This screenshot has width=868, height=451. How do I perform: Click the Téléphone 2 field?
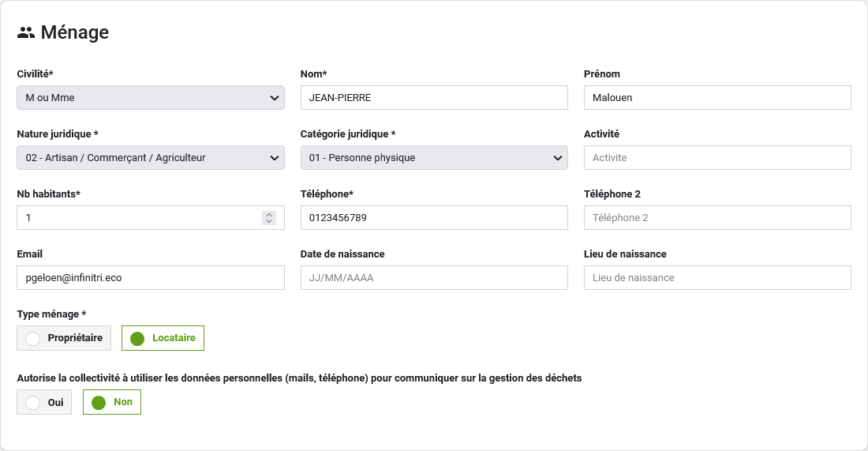point(717,218)
